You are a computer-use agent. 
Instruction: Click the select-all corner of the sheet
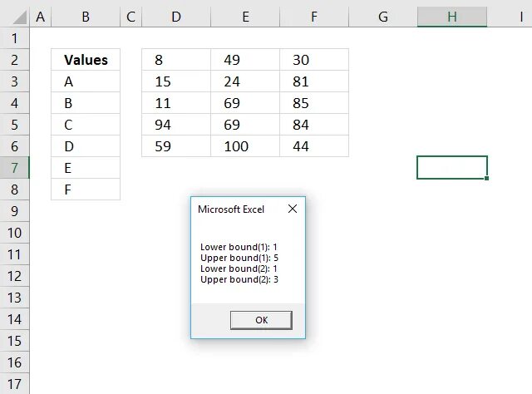pyautogui.click(x=15, y=16)
